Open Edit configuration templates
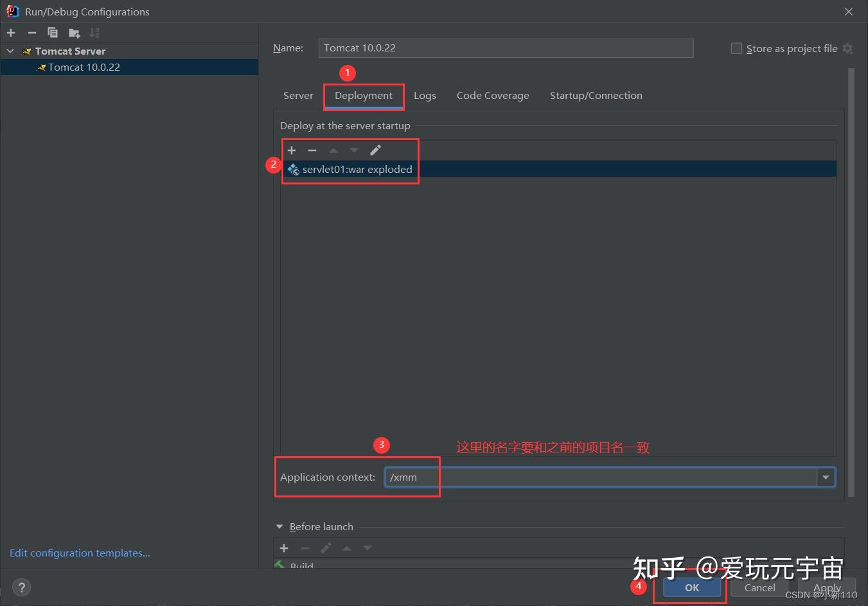 coord(80,553)
